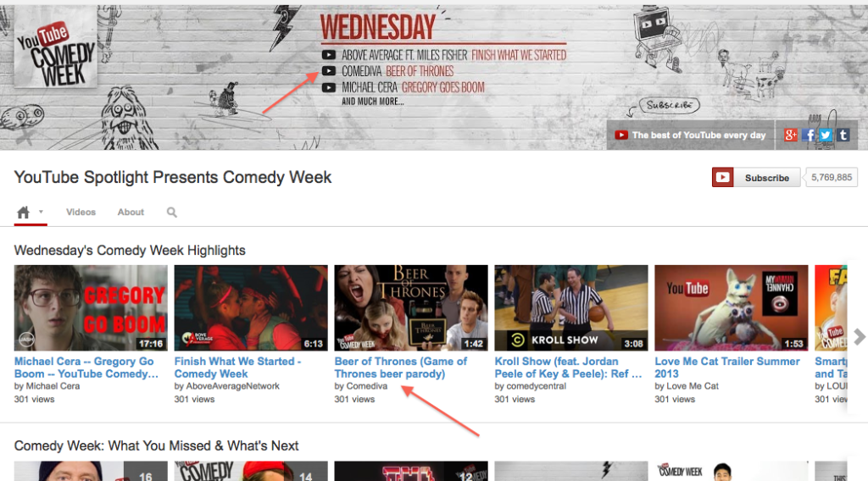Open Finish What We Started title link

click(237, 368)
